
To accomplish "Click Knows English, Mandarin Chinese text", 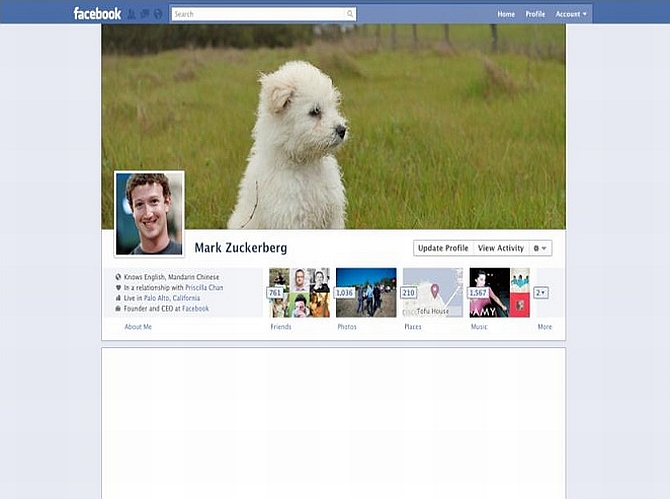I will pyautogui.click(x=171, y=277).
